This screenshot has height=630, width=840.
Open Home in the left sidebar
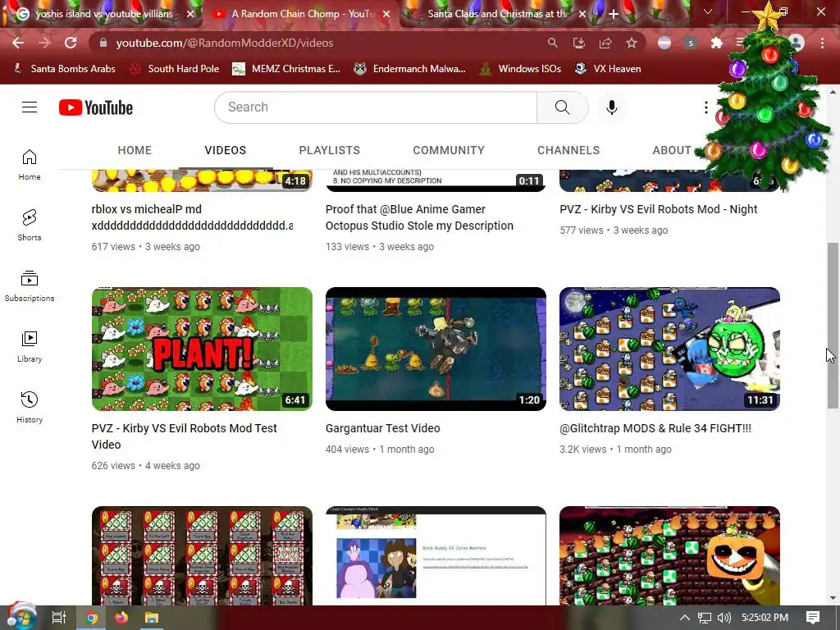(30, 164)
